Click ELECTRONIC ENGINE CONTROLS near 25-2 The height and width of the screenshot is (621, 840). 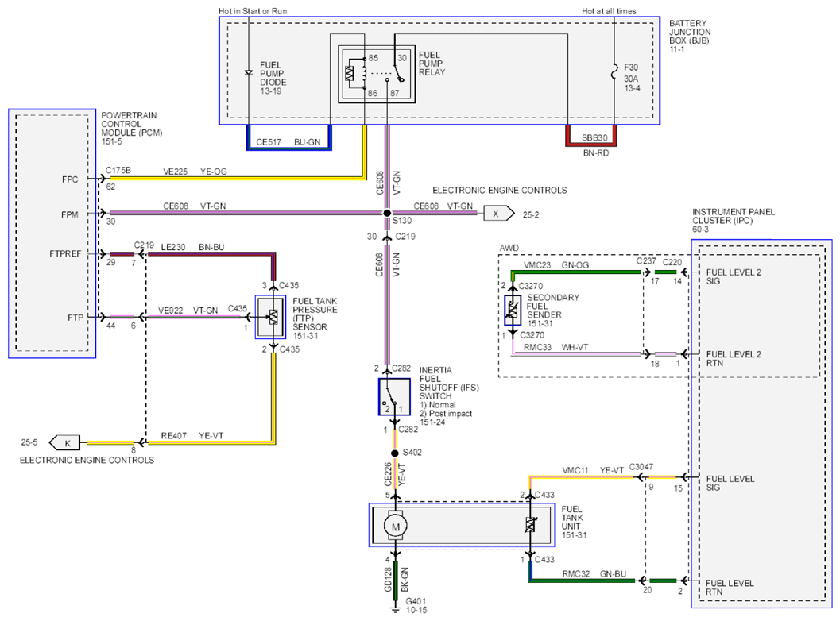[499, 191]
